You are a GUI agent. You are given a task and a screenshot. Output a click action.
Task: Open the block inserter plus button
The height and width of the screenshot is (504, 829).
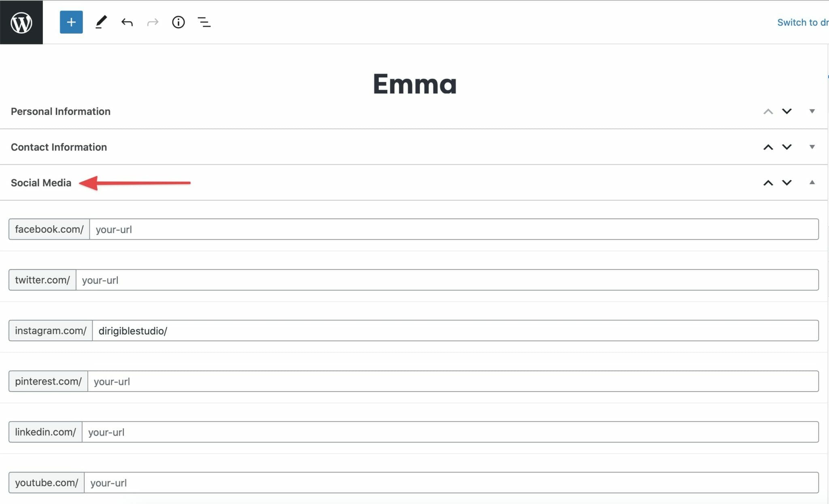pyautogui.click(x=71, y=22)
